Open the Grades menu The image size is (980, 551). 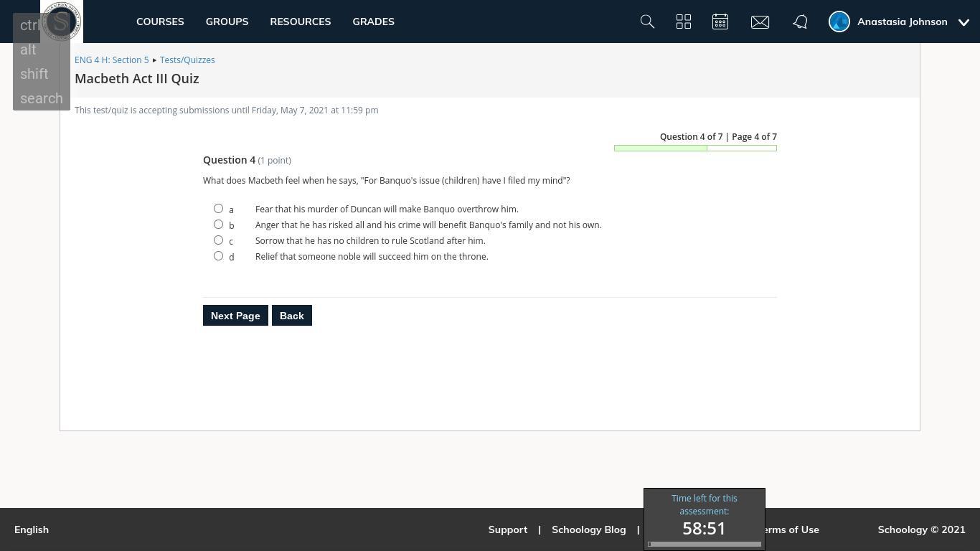373,22
